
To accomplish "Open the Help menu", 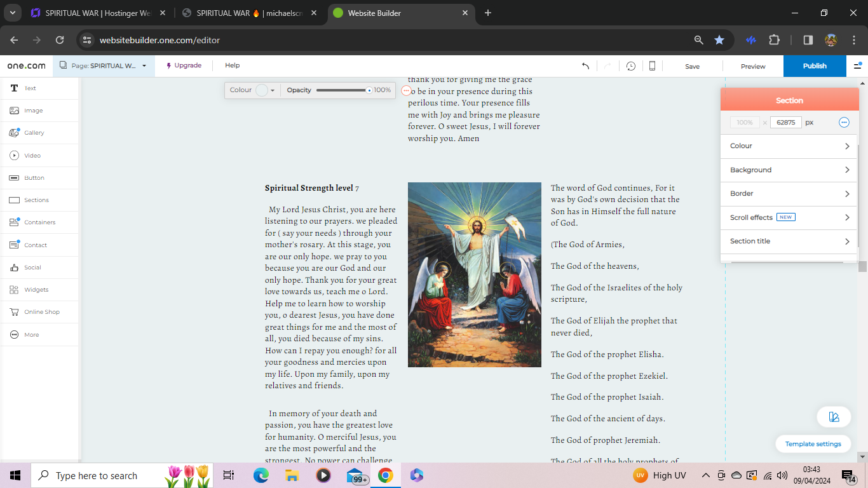I will 233,65.
